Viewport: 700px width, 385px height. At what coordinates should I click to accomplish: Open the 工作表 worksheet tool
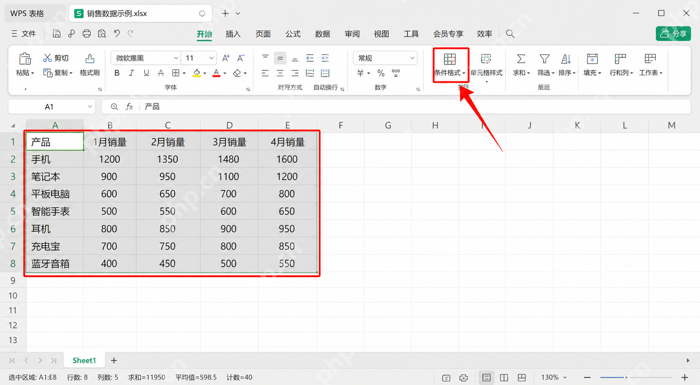coord(650,65)
